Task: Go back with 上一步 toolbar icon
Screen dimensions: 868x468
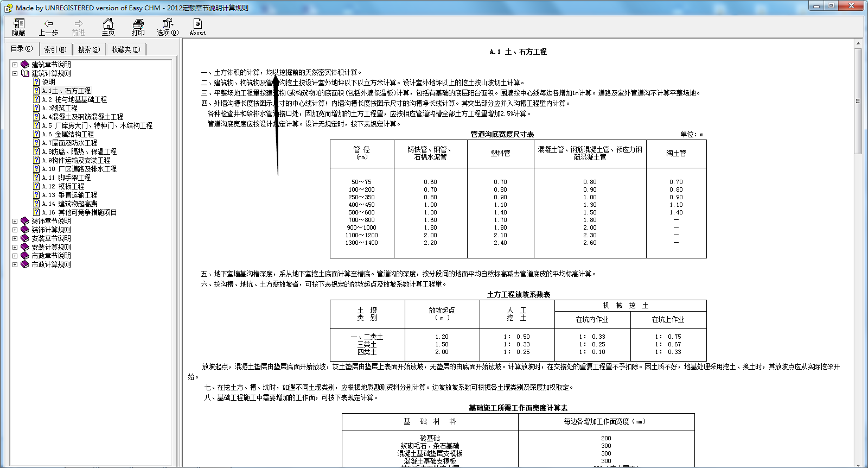Action: point(48,27)
